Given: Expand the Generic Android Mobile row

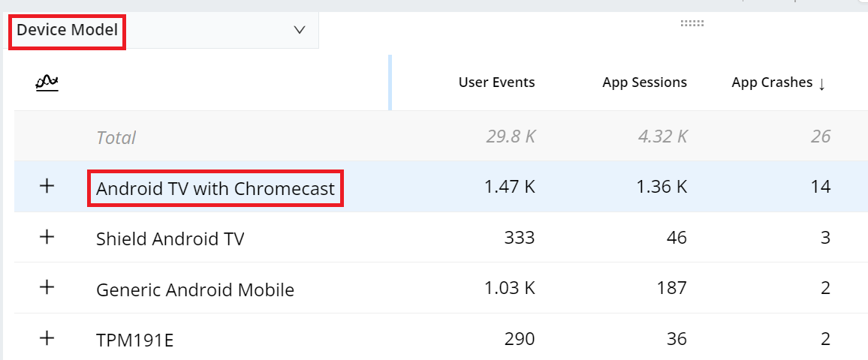Looking at the screenshot, I should coord(47,288).
